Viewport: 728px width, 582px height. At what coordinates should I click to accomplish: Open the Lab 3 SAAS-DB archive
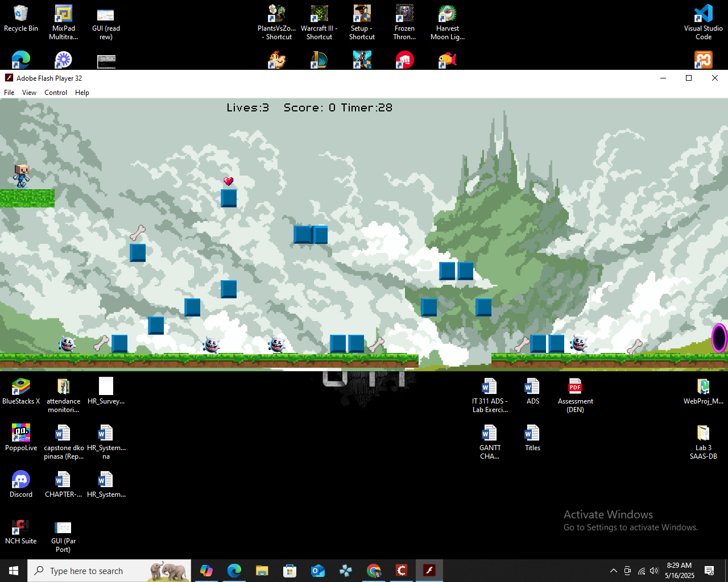click(704, 442)
